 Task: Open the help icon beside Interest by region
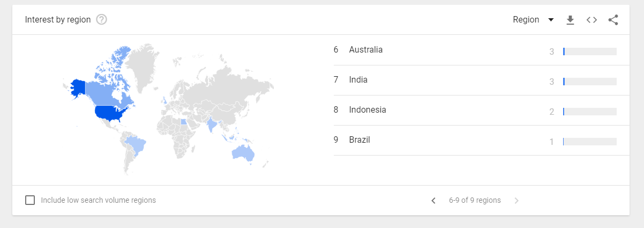tap(101, 20)
